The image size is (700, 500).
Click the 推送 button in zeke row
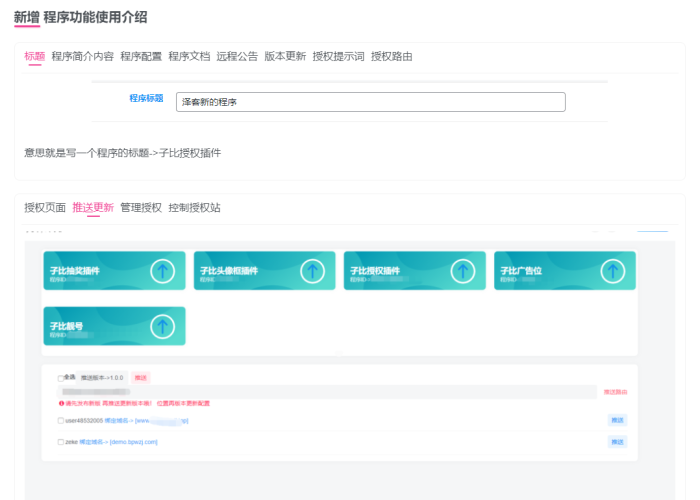point(617,442)
